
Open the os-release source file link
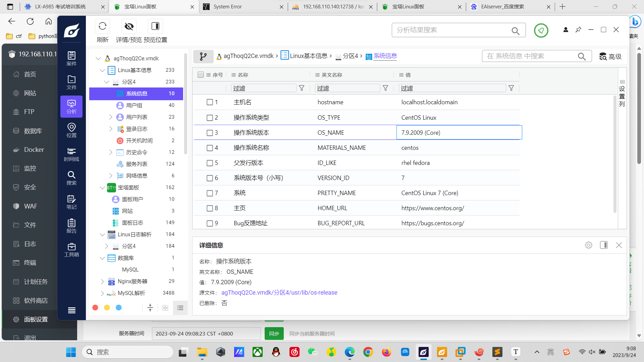click(x=279, y=293)
